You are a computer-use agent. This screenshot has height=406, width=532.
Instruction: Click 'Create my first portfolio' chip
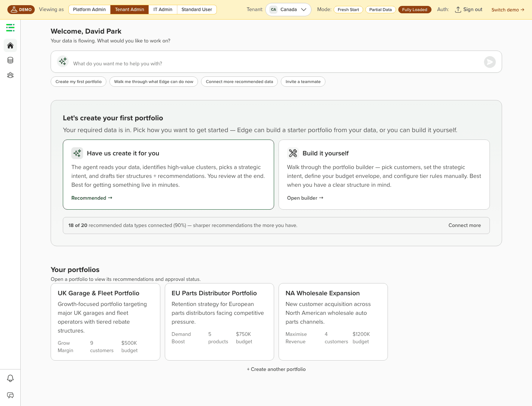pyautogui.click(x=78, y=82)
